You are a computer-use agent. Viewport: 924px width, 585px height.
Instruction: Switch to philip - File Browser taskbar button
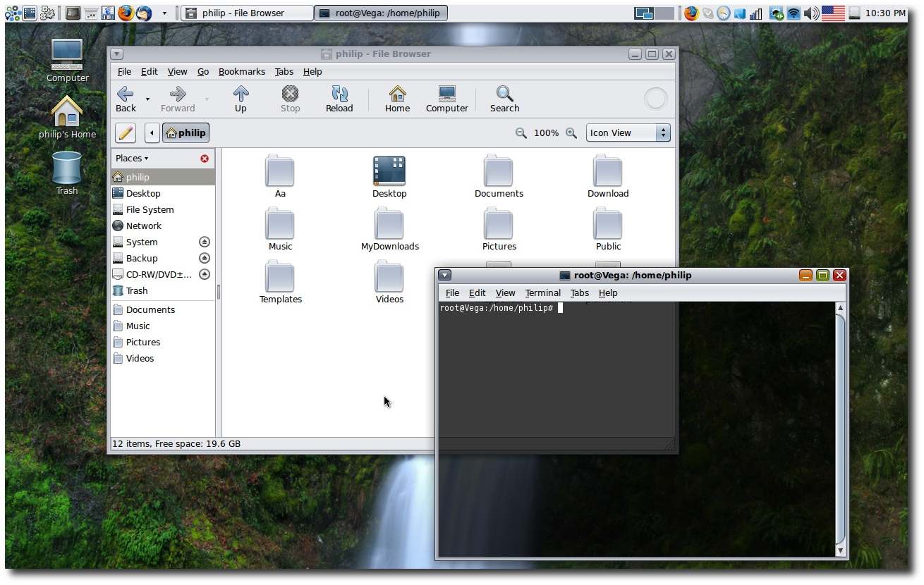click(x=247, y=13)
